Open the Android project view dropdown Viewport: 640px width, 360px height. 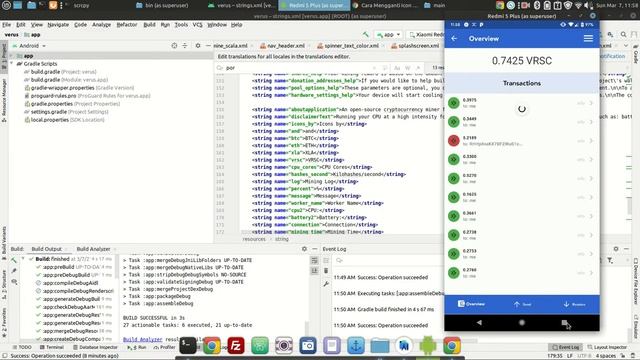tap(29, 46)
